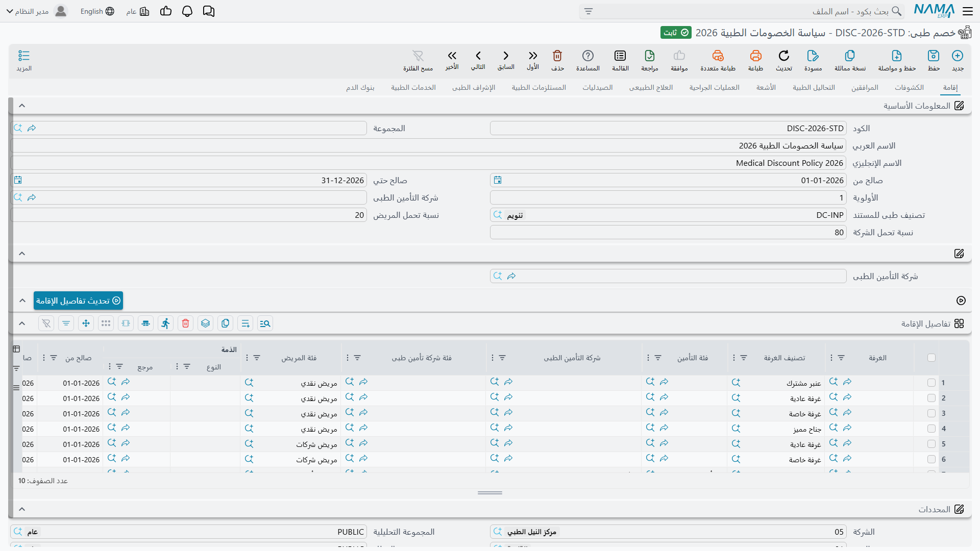Switch to the المرافقين tab
The height and width of the screenshot is (551, 980).
point(865,87)
